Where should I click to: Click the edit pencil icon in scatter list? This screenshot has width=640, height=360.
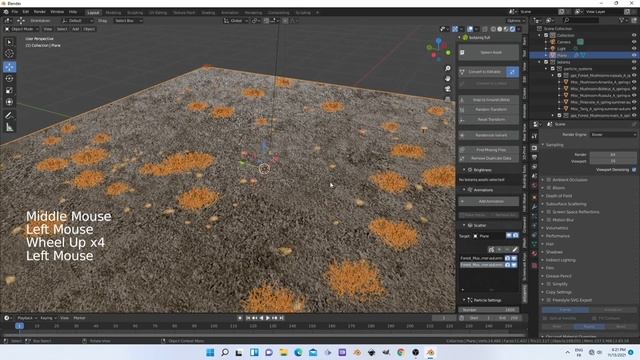pyautogui.click(x=515, y=249)
